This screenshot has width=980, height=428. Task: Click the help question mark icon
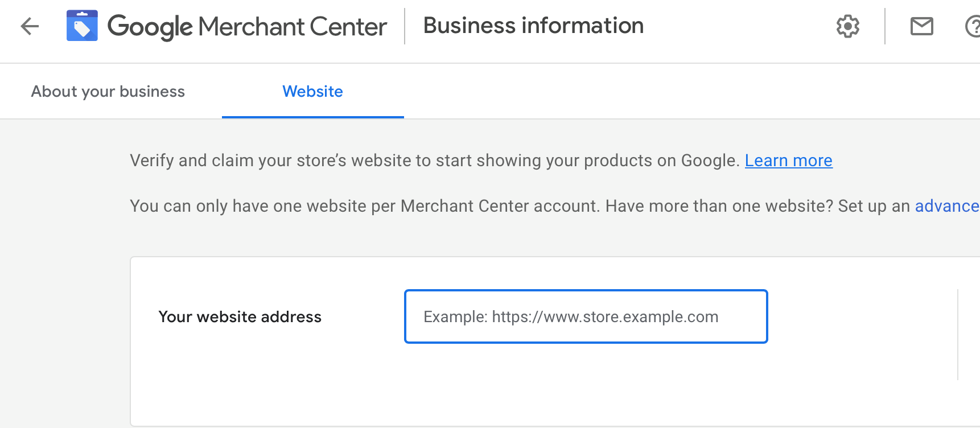click(973, 26)
